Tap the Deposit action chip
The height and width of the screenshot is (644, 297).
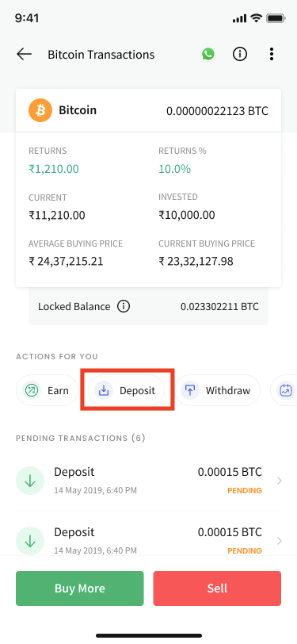(x=127, y=390)
